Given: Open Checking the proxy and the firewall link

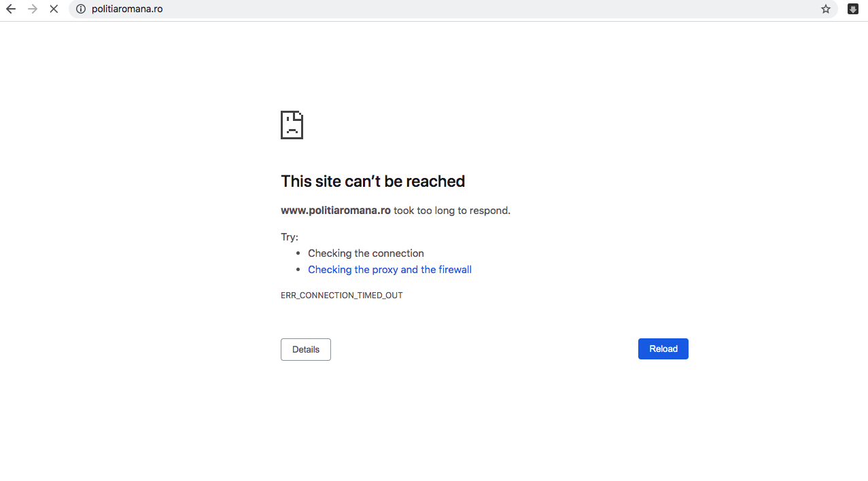Looking at the screenshot, I should (389, 270).
